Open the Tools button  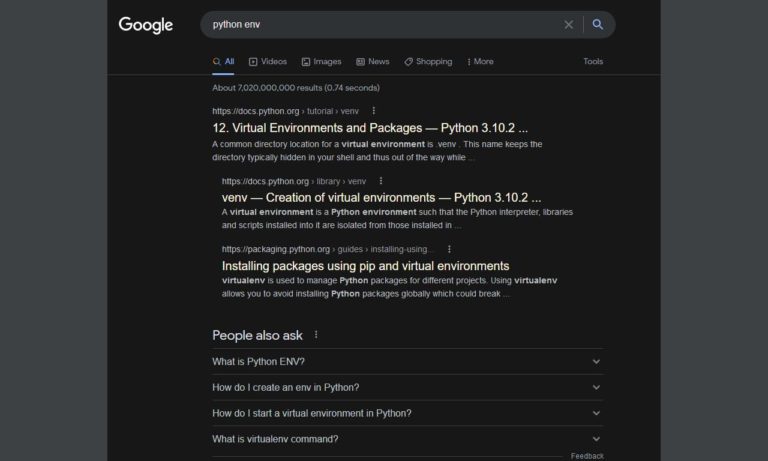tap(593, 62)
